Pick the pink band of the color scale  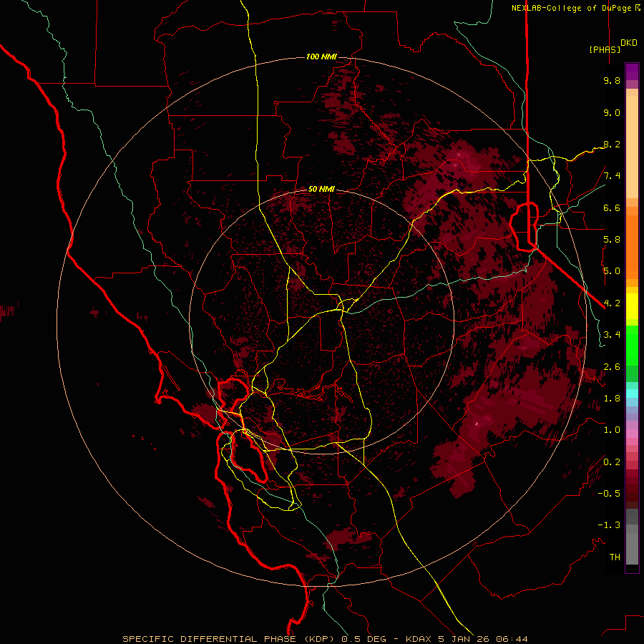(632, 434)
